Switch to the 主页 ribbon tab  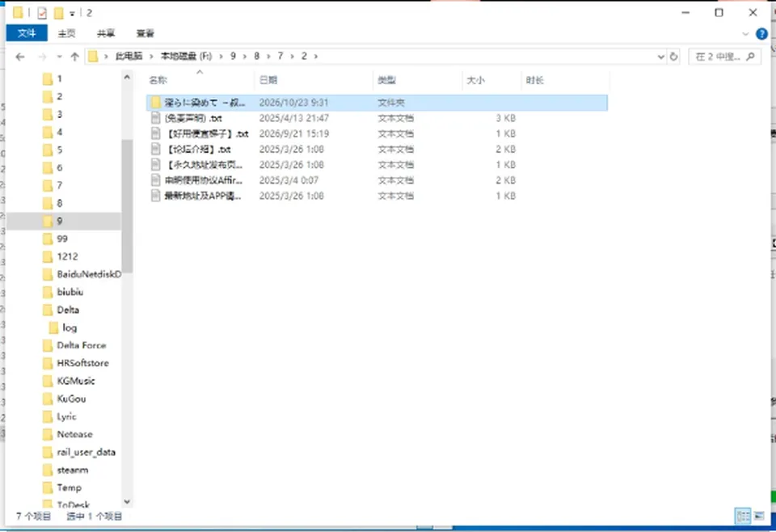tap(66, 33)
